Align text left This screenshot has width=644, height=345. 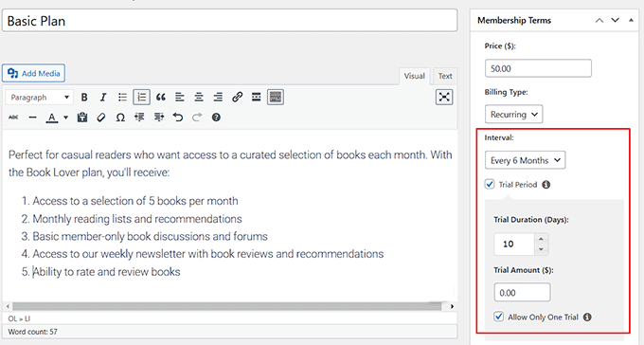click(x=180, y=98)
